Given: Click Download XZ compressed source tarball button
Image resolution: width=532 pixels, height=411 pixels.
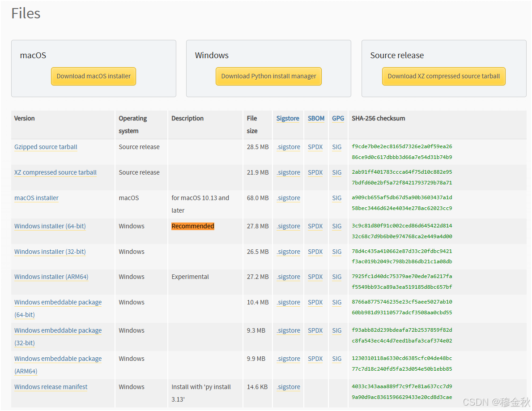Looking at the screenshot, I should [x=443, y=77].
